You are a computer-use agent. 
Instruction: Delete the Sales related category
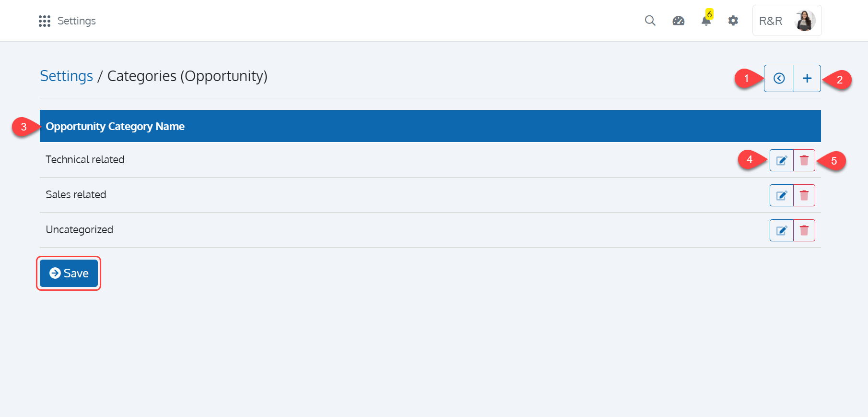[x=804, y=195]
